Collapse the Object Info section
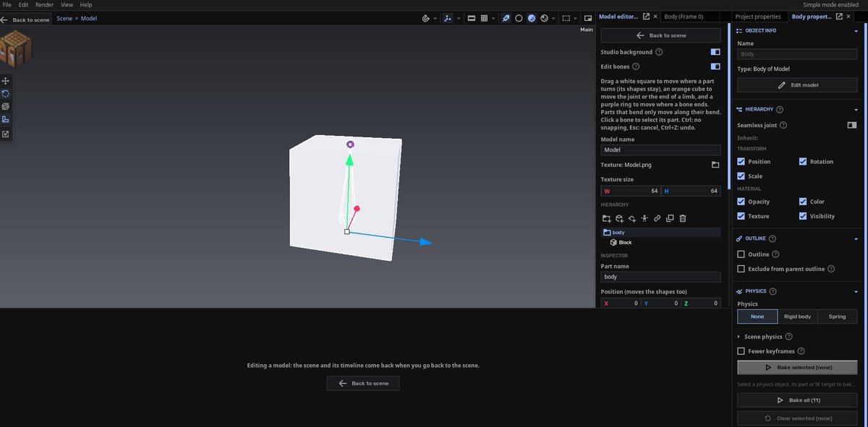 click(x=856, y=31)
